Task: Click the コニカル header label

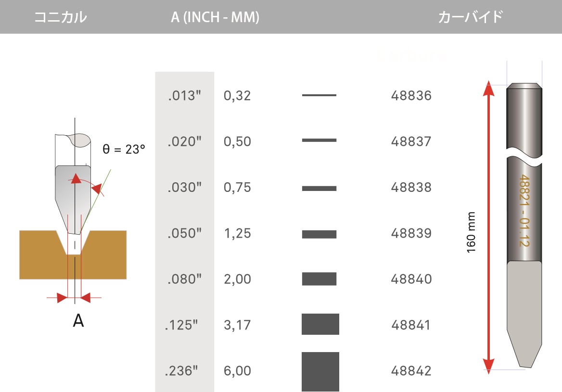Action: click(60, 17)
